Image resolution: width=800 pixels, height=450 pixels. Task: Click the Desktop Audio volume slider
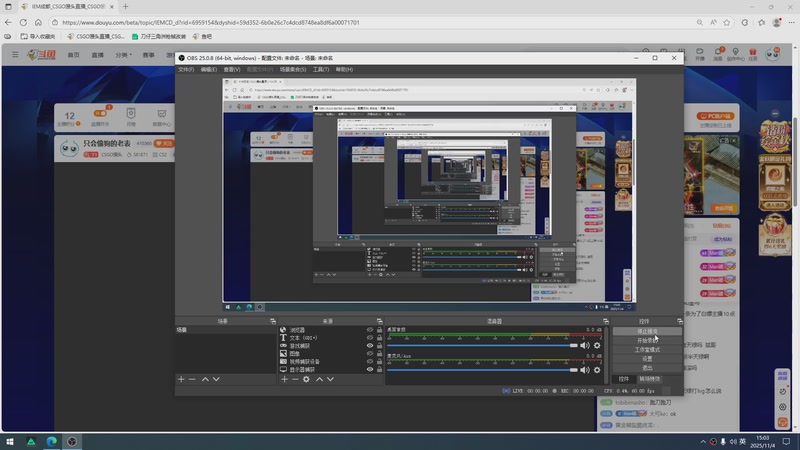click(x=480, y=345)
